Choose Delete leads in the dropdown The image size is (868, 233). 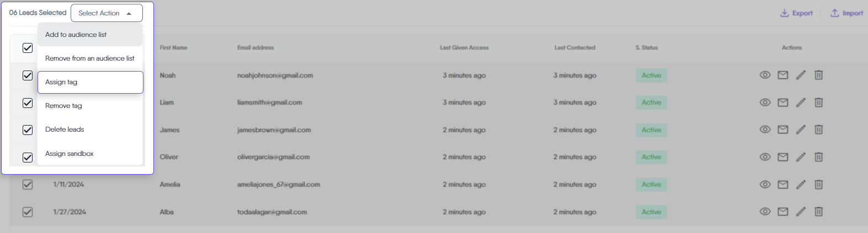pyautogui.click(x=65, y=129)
